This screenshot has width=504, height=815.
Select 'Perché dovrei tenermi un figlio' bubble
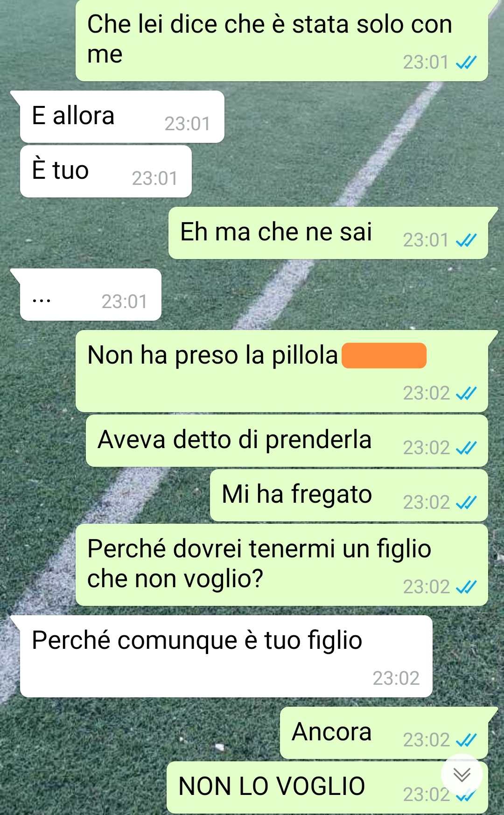(282, 565)
